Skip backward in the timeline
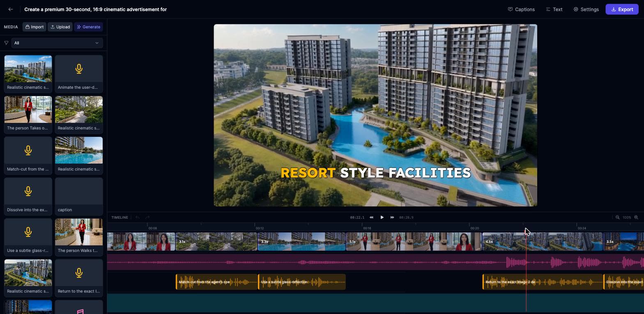 tap(371, 217)
